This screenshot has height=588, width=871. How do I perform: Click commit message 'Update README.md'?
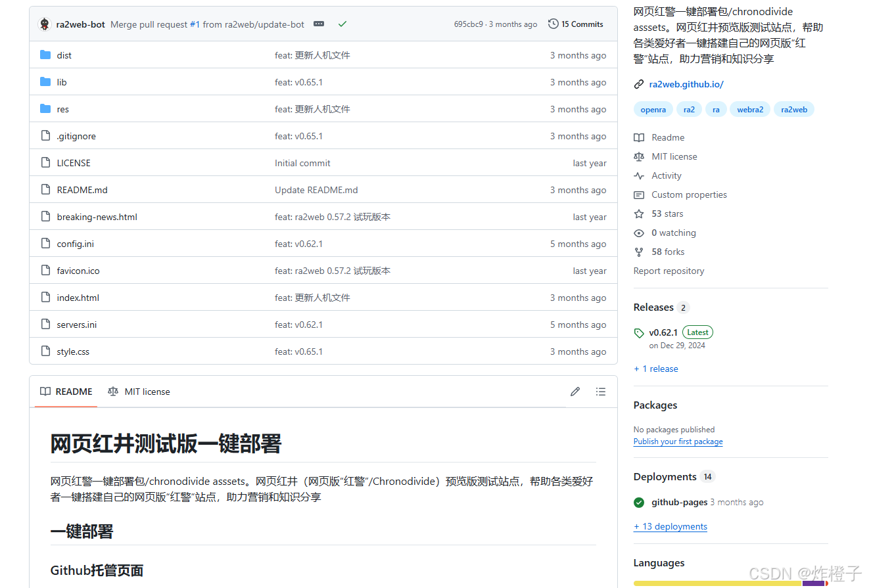coord(316,190)
